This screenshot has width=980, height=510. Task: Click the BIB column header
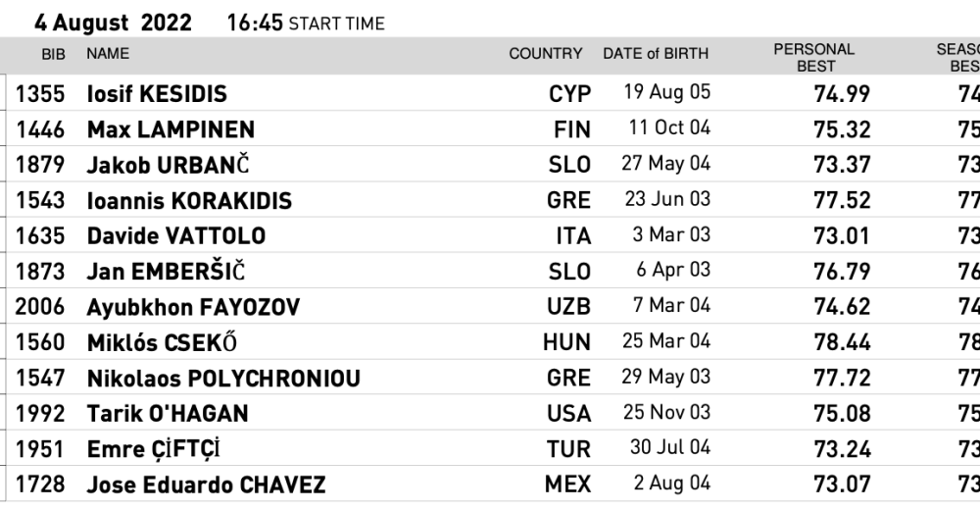pos(53,54)
